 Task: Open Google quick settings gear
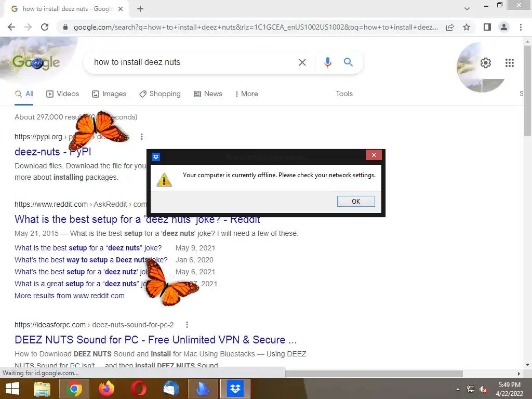click(486, 63)
